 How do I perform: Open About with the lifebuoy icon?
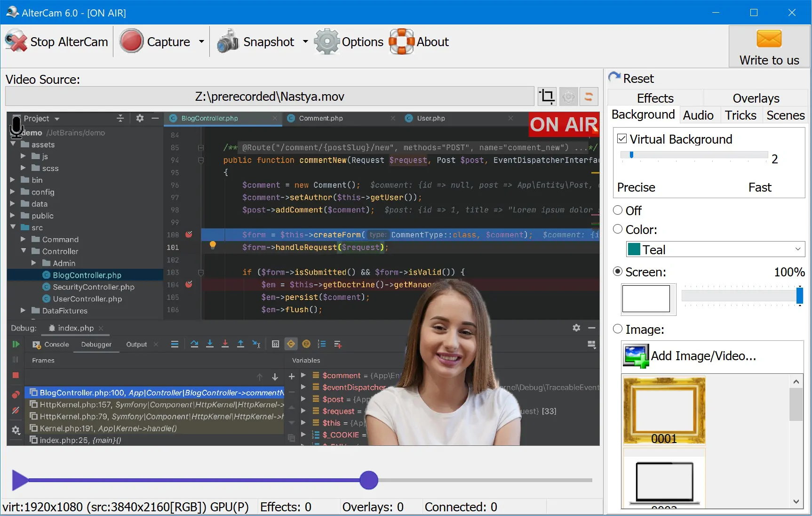coord(401,41)
